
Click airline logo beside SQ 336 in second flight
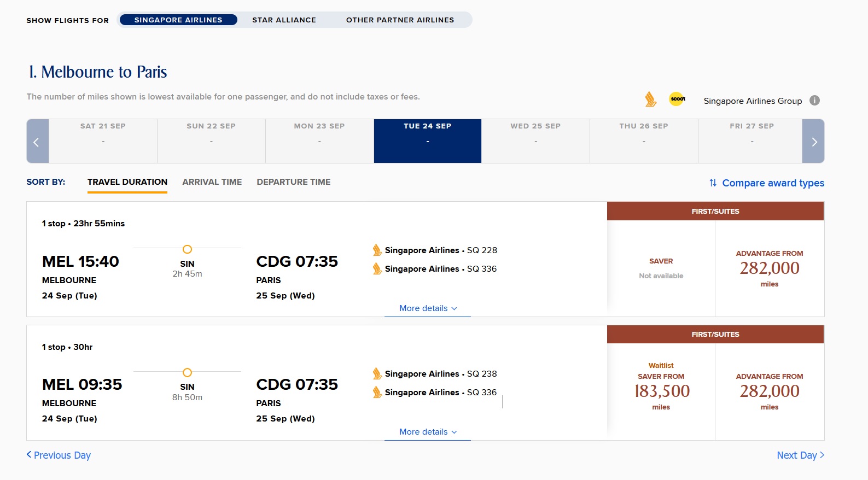pos(377,393)
